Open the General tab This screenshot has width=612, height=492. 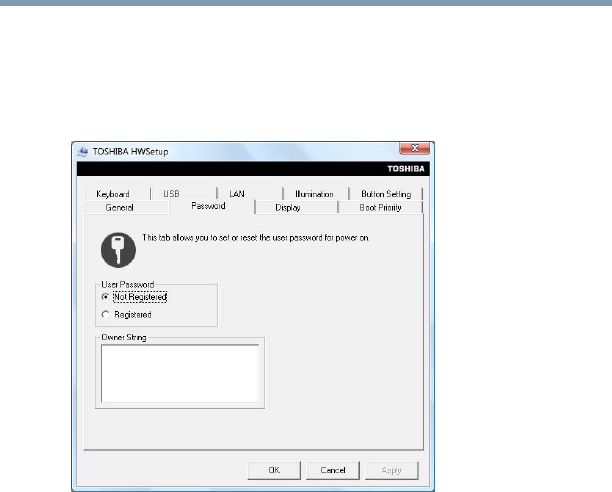(127, 208)
